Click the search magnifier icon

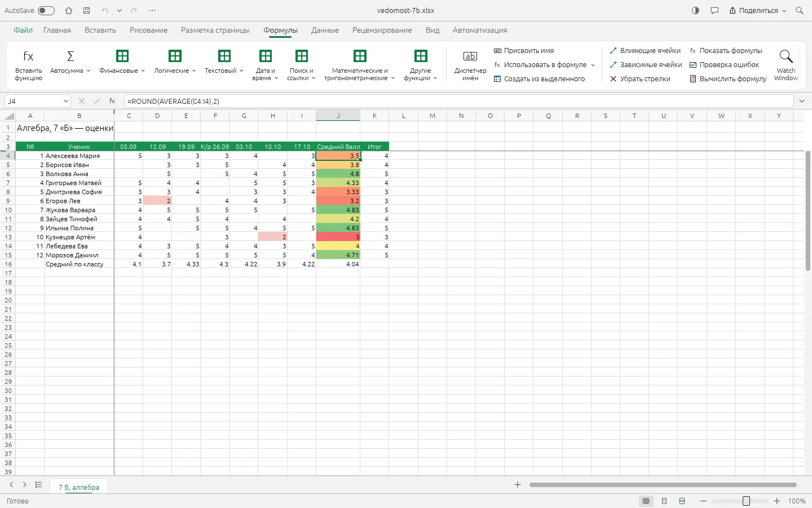[x=800, y=10]
